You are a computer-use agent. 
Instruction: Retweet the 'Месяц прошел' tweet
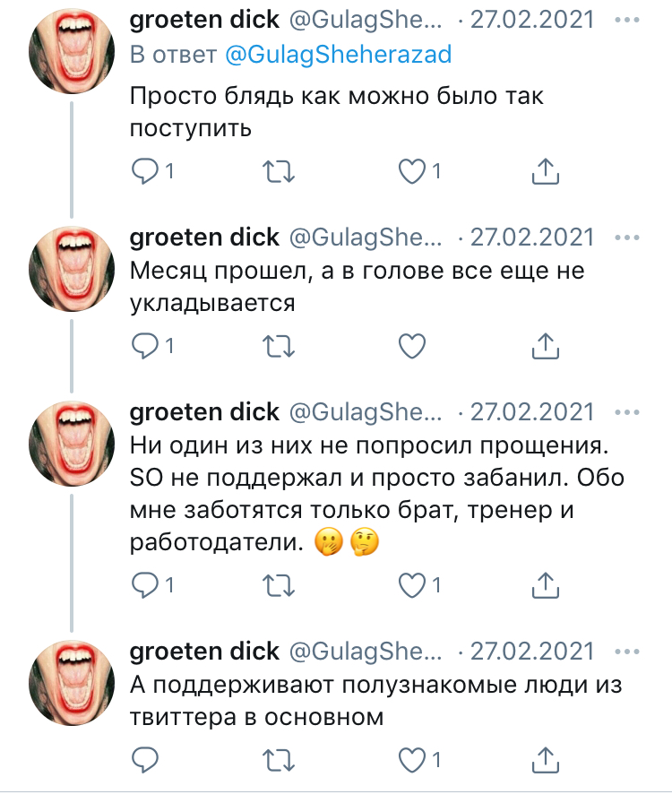click(x=281, y=344)
